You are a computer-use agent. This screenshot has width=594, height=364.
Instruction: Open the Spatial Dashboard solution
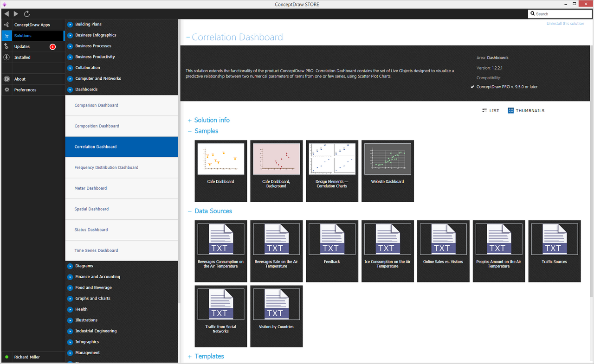(x=122, y=209)
